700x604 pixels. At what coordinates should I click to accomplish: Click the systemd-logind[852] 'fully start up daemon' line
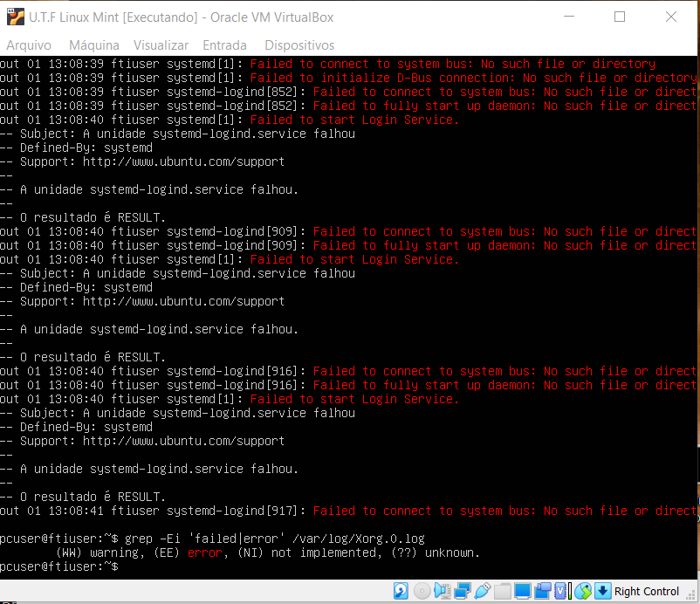click(x=348, y=106)
